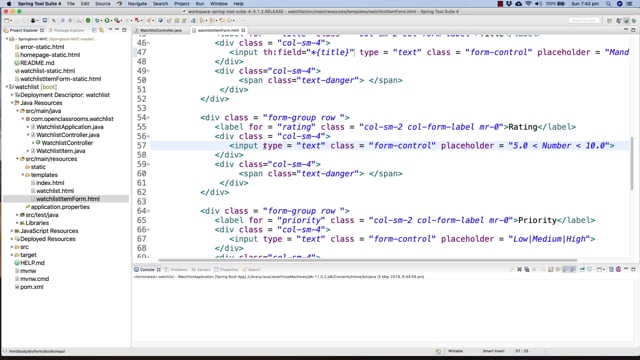
Task: Collapse the src/main/resources folder
Action: (17, 159)
